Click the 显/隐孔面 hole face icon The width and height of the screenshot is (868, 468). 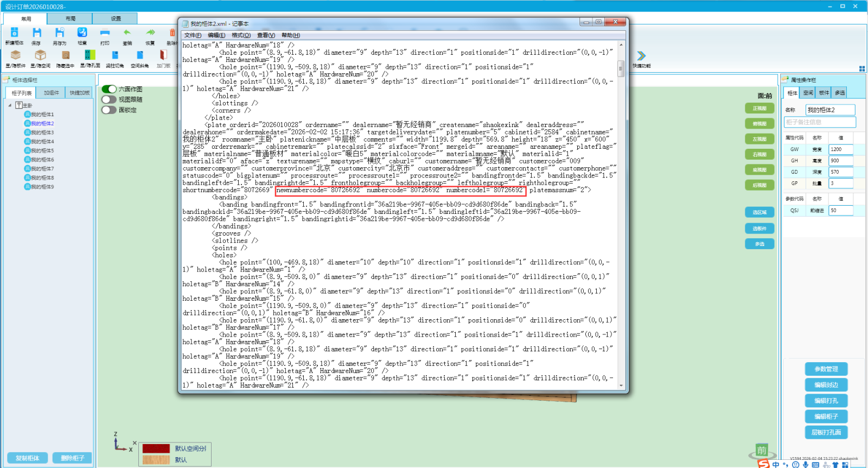point(90,56)
